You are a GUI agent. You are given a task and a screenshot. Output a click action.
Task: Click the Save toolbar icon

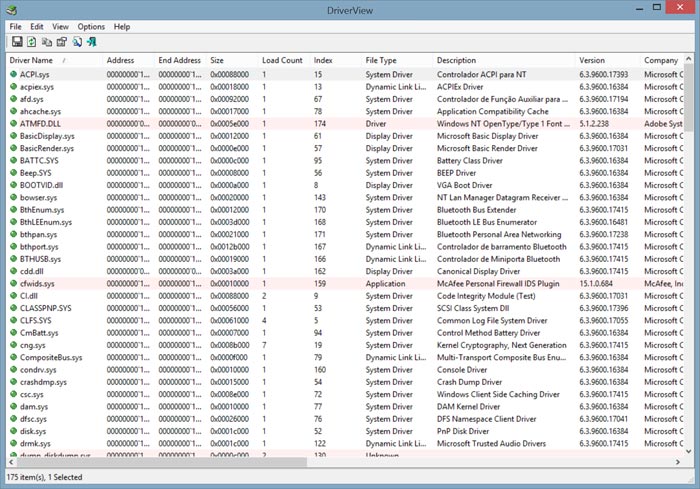click(x=17, y=42)
